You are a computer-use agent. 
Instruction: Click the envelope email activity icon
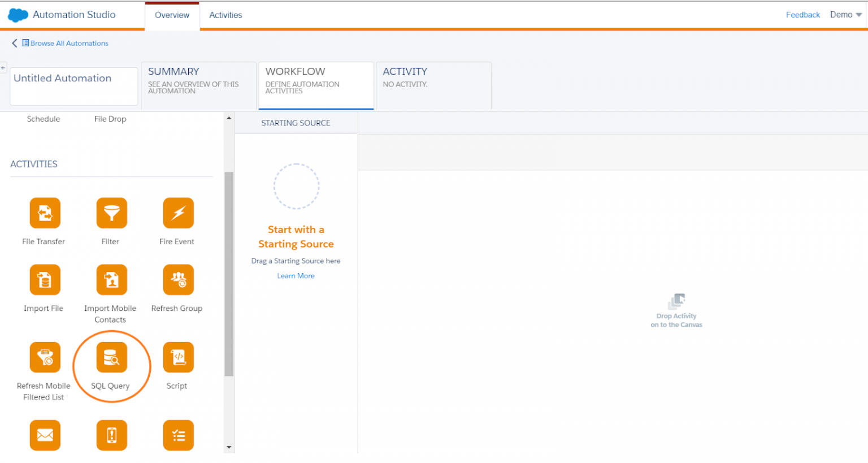(45, 435)
